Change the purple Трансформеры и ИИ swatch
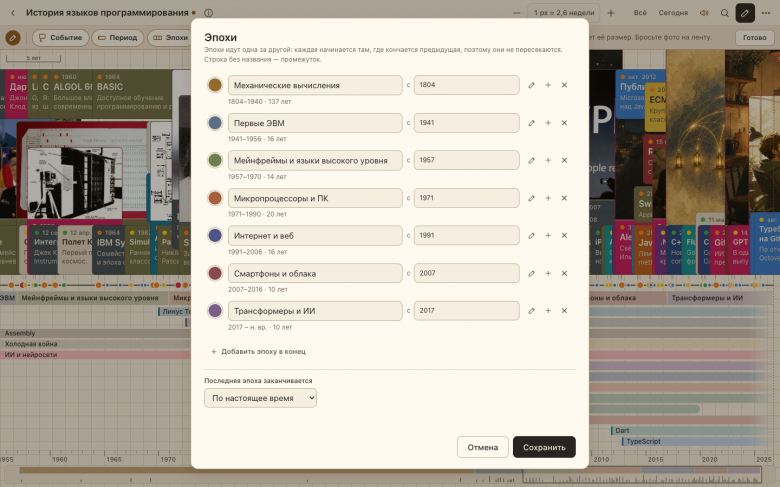The height and width of the screenshot is (487, 780). click(x=215, y=310)
